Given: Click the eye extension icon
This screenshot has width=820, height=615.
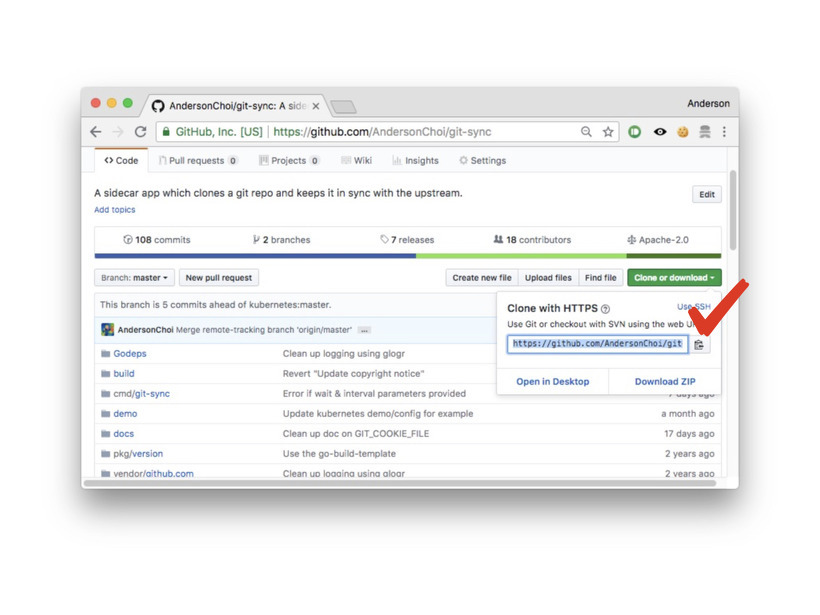Looking at the screenshot, I should click(660, 132).
